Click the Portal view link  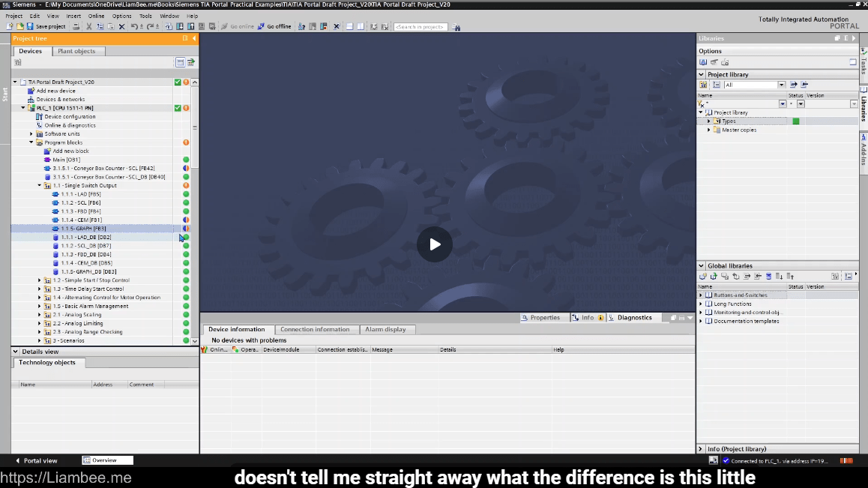[40, 460]
